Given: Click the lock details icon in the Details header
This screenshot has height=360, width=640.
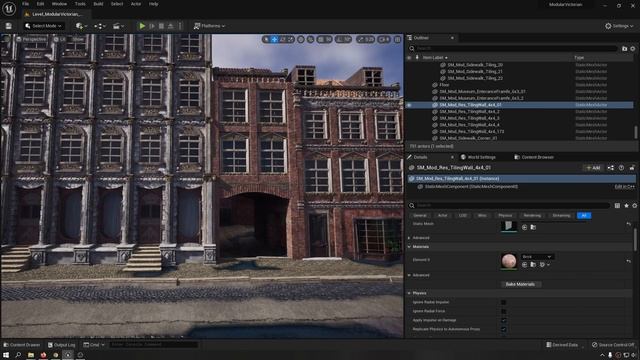Looking at the screenshot, I should [x=632, y=168].
